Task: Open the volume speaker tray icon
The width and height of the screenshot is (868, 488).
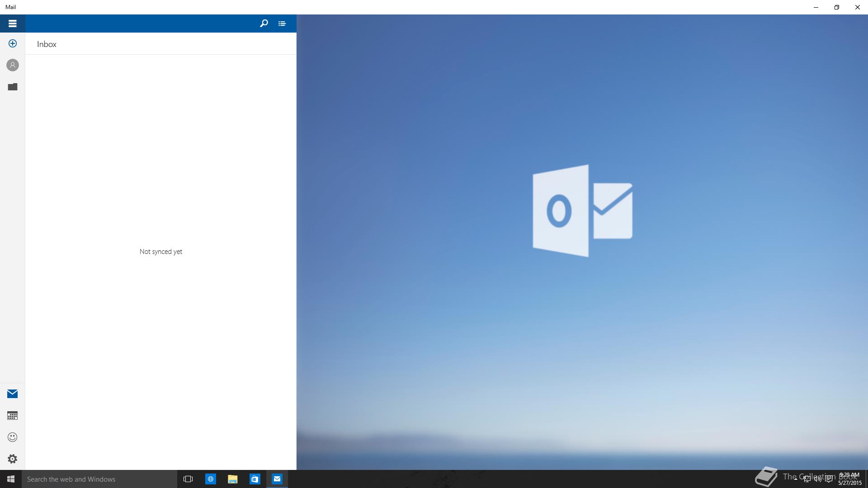Action: 817,479
